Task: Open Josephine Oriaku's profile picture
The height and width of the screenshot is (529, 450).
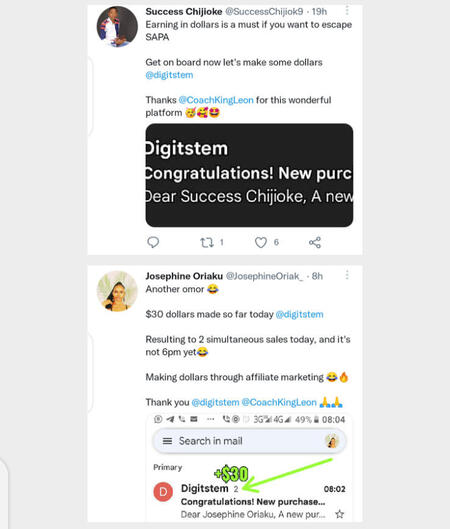Action: tap(117, 291)
